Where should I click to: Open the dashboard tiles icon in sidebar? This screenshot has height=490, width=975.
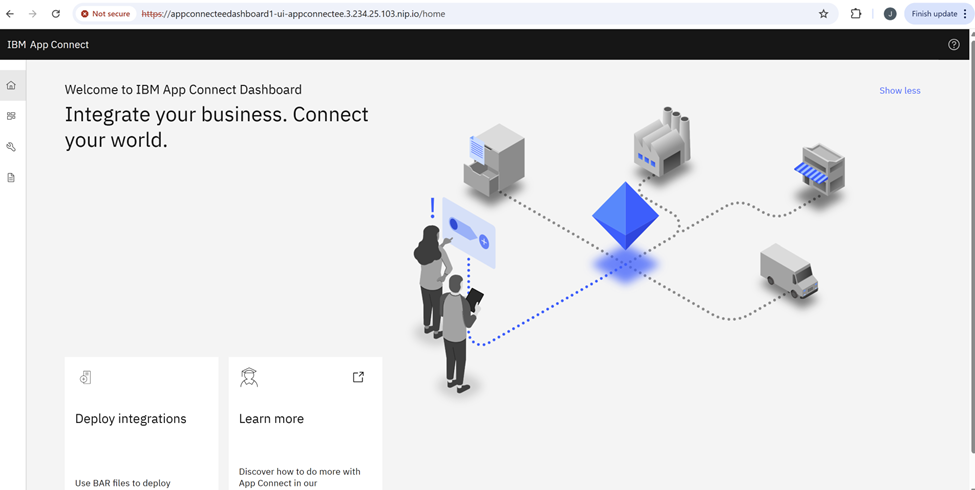pyautogui.click(x=11, y=116)
